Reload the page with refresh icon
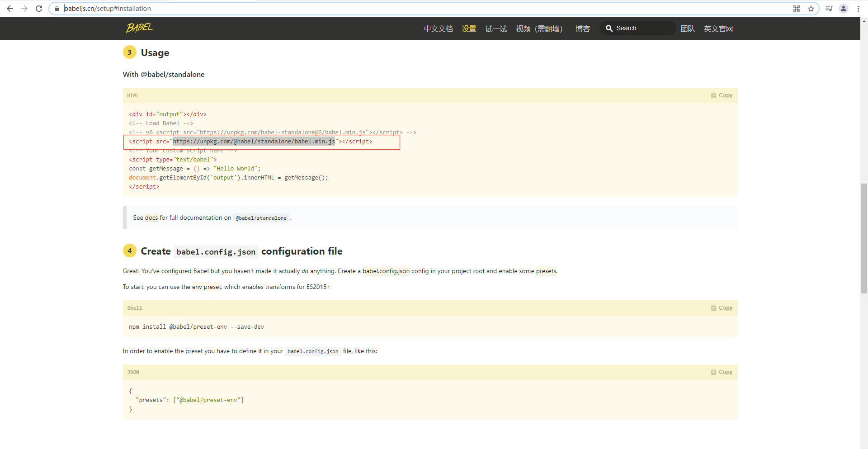 [x=39, y=9]
